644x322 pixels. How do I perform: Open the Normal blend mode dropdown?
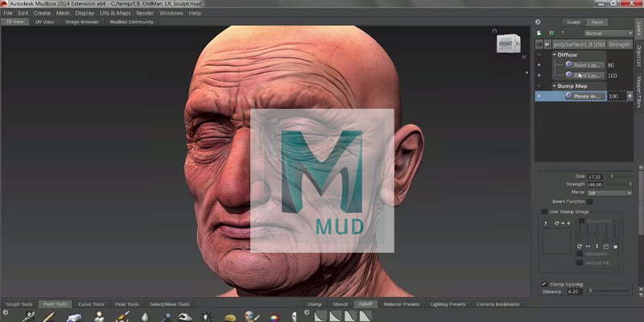609,33
